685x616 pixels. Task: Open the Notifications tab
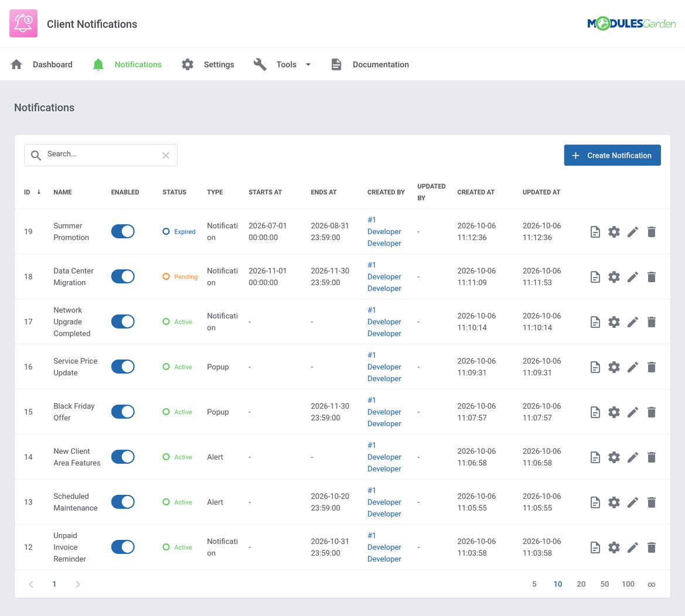[127, 64]
